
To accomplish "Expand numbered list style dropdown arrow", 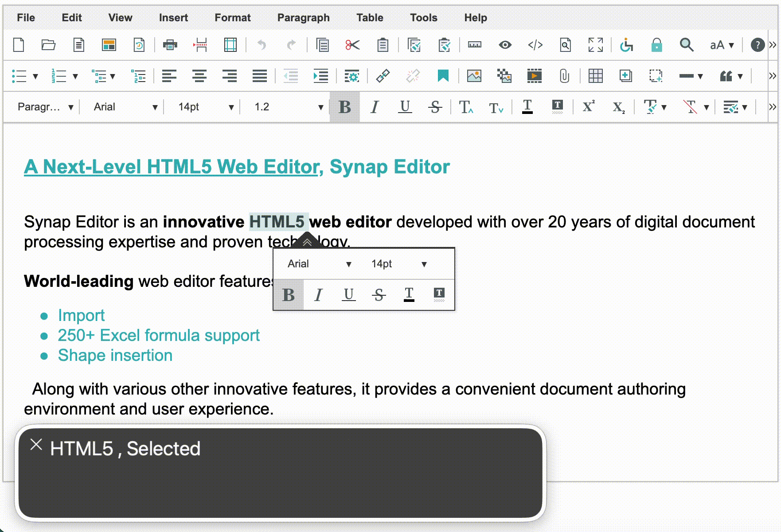I will (75, 76).
